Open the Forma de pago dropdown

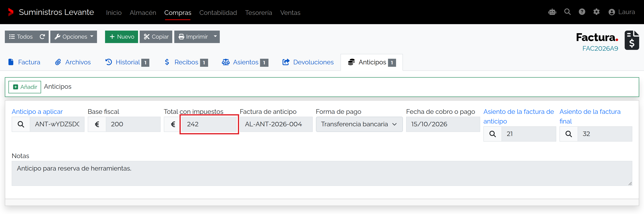tap(359, 124)
